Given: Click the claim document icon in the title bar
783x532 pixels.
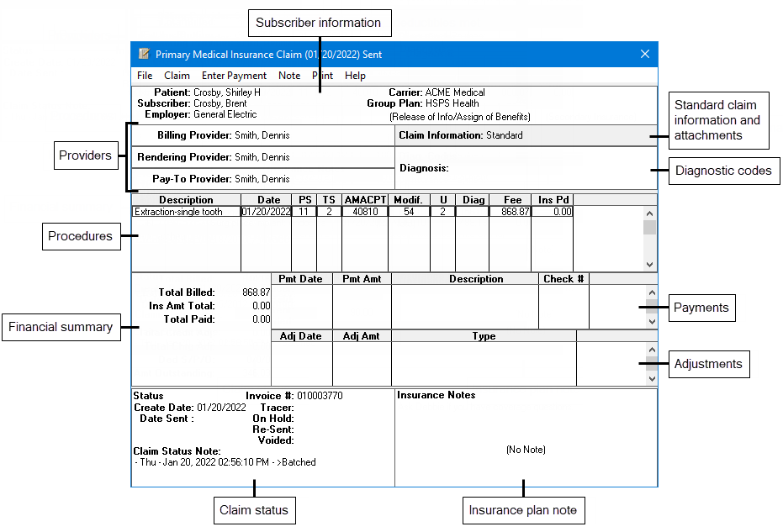Looking at the screenshot, I should 143,54.
